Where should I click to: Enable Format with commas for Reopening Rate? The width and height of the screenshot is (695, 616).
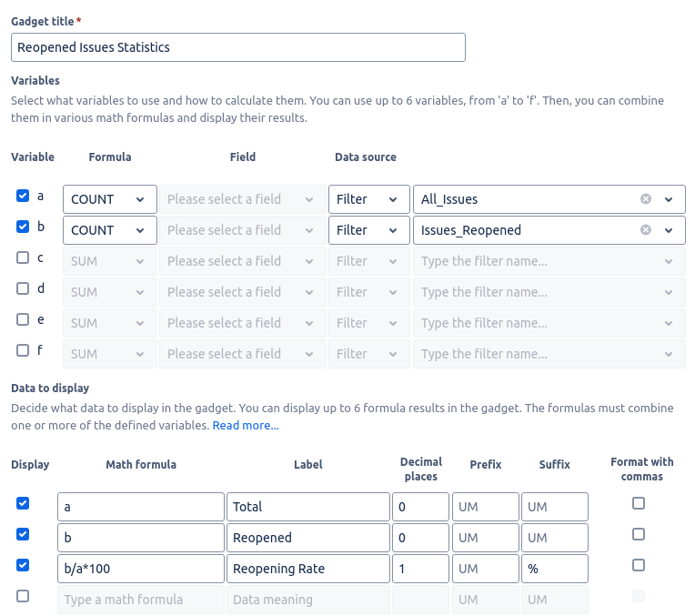click(x=639, y=565)
